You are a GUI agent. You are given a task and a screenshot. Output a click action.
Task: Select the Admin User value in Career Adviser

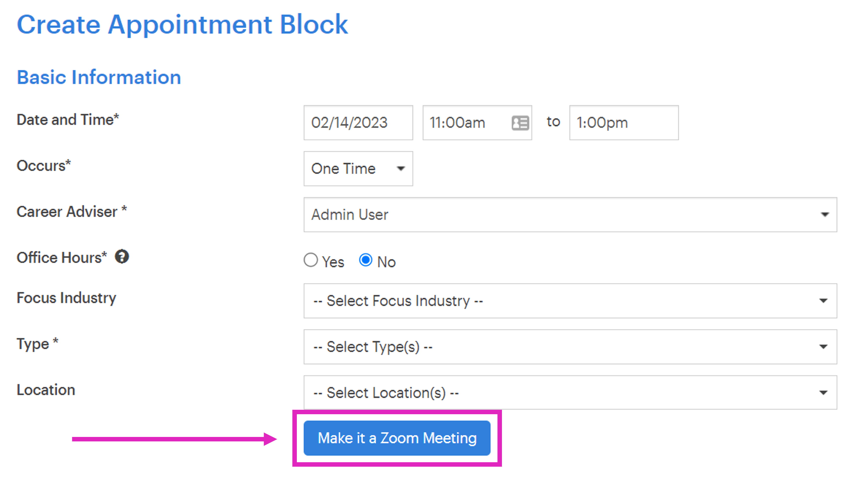point(350,215)
